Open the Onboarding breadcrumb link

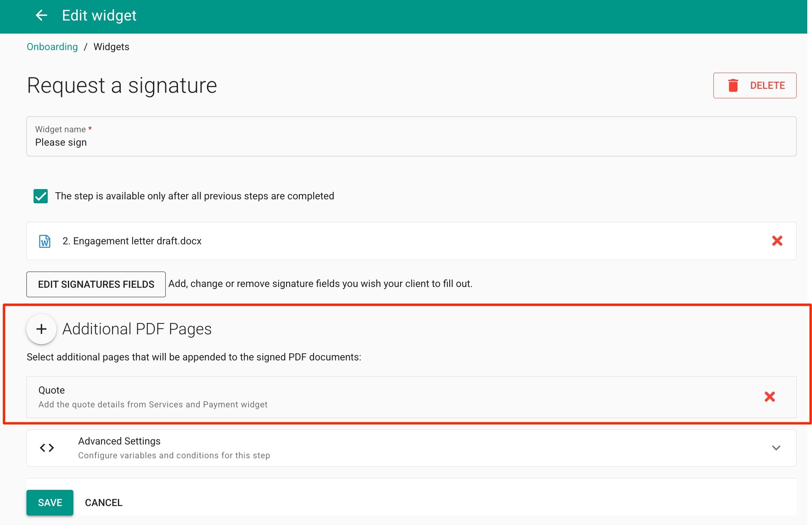[x=52, y=47]
